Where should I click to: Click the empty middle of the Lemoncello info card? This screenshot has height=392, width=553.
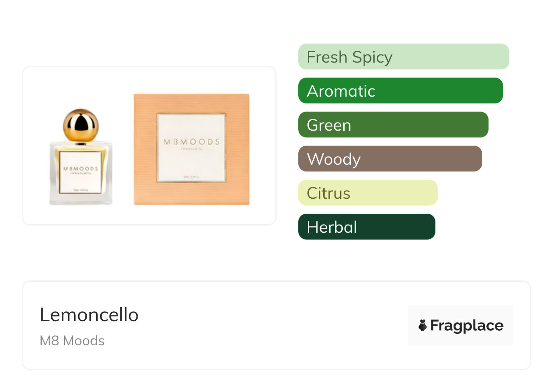point(272,325)
